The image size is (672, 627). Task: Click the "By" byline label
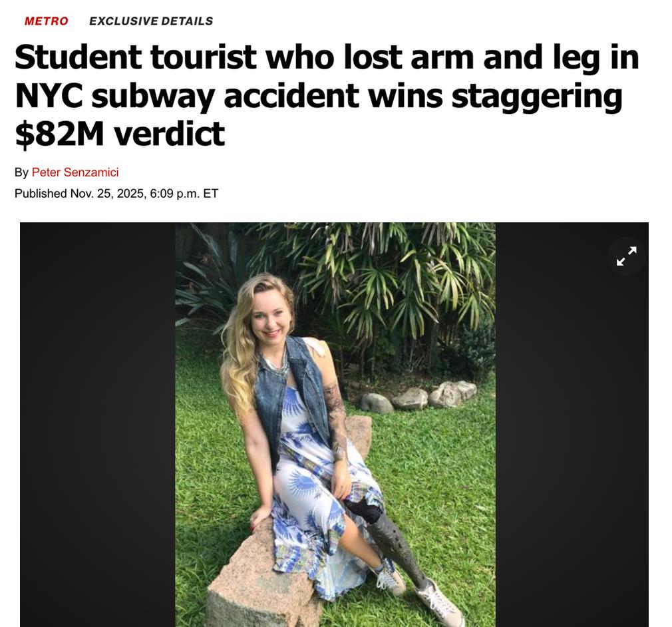point(21,172)
